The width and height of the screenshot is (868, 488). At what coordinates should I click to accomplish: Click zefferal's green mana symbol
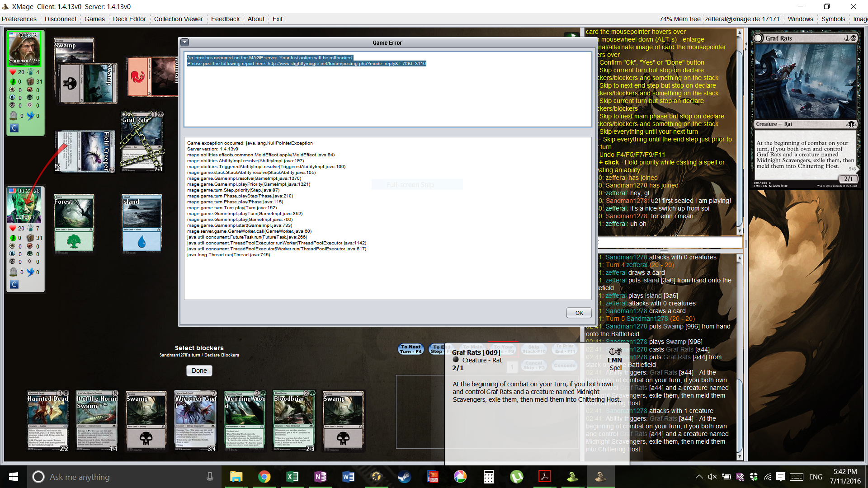tap(30, 253)
